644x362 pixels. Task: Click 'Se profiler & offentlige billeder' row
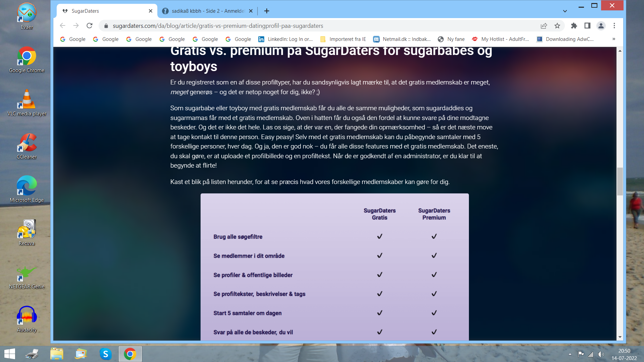253,275
